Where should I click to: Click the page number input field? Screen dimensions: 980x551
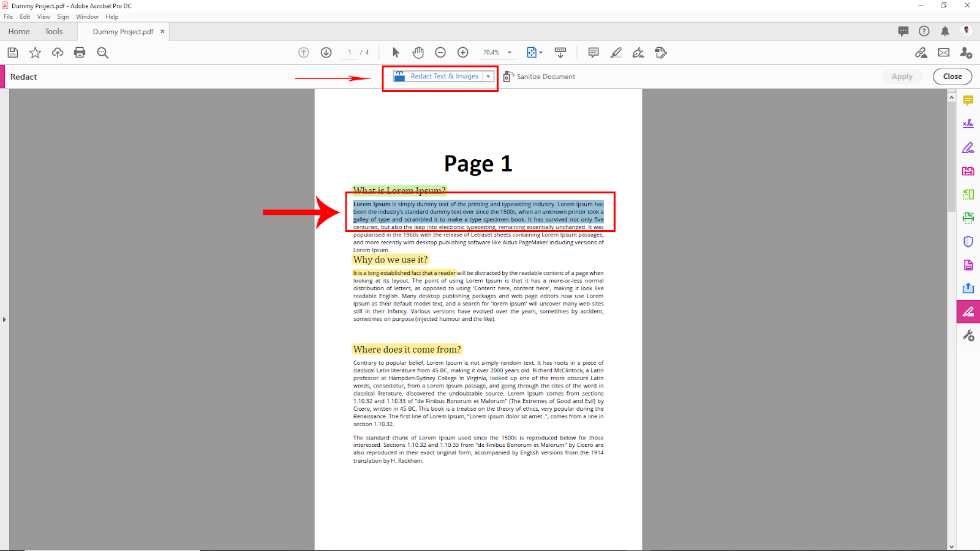(350, 53)
